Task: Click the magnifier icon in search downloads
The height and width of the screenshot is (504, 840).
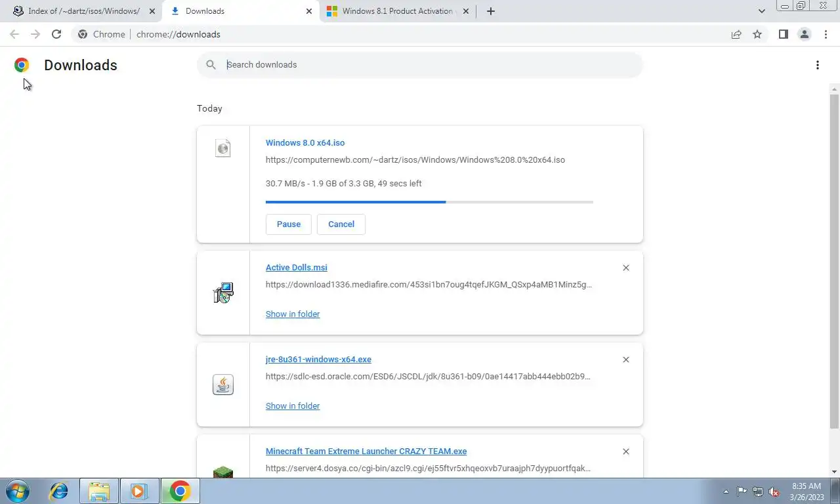Action: pyautogui.click(x=211, y=64)
